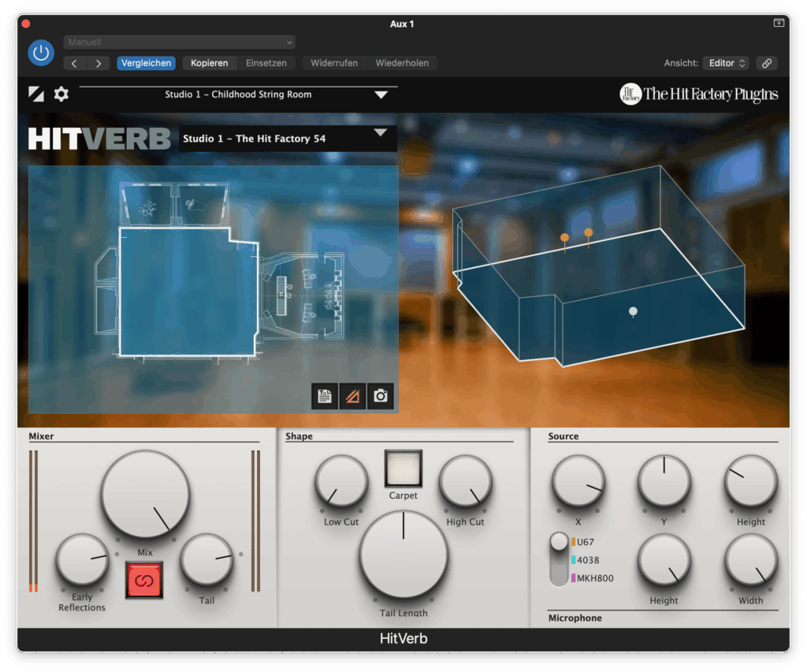The image size is (807, 672).
Task: Toggle the red link button in Mixer
Action: (144, 581)
